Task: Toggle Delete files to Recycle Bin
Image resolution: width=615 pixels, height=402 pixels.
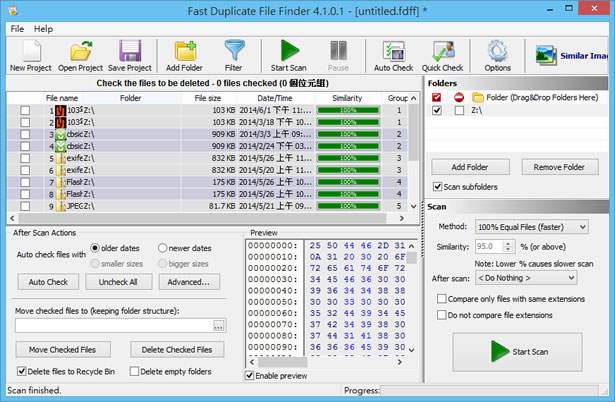Action: tap(22, 372)
